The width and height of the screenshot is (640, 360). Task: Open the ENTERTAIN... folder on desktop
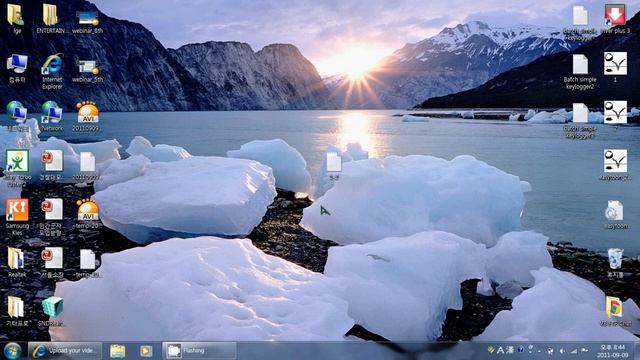click(x=50, y=16)
